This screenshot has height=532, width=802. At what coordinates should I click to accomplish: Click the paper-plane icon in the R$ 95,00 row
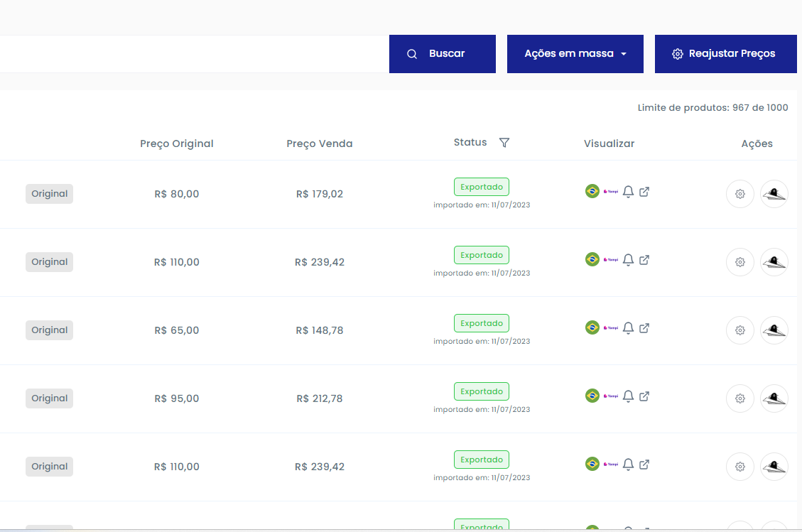(x=774, y=398)
